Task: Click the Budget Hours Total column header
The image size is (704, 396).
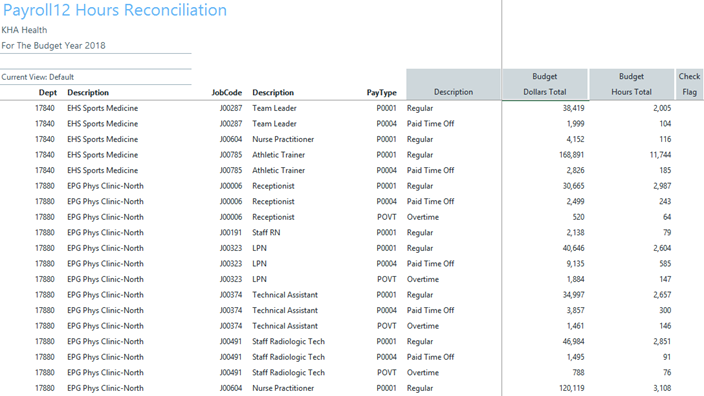Action: 631,84
